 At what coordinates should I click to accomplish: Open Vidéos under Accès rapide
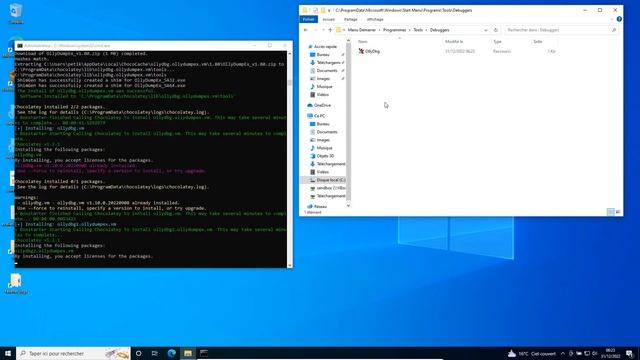pyautogui.click(x=322, y=95)
